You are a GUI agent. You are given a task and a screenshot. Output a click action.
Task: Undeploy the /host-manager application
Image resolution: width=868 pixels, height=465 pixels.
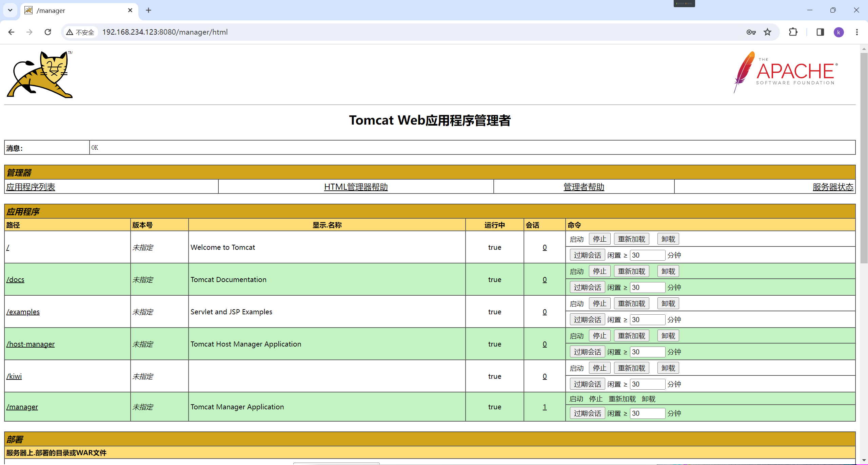coord(668,336)
